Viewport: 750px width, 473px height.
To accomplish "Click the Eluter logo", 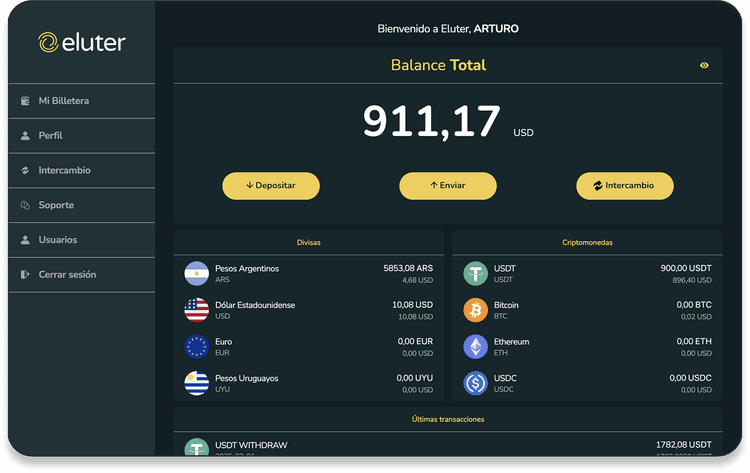I will pyautogui.click(x=82, y=42).
